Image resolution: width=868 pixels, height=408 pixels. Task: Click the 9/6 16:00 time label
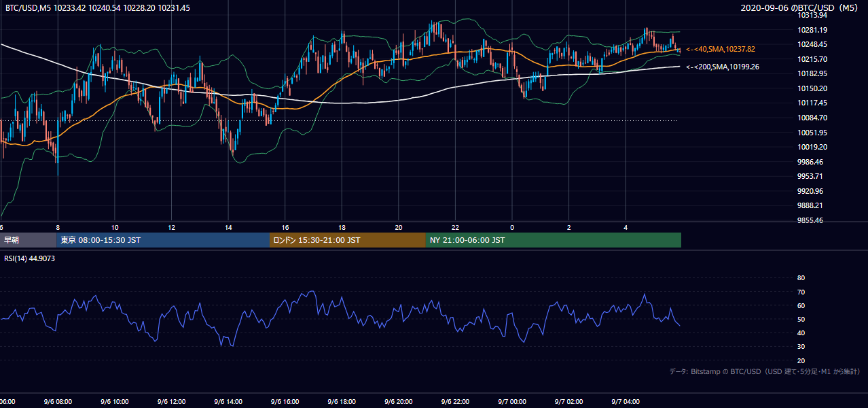click(x=285, y=402)
